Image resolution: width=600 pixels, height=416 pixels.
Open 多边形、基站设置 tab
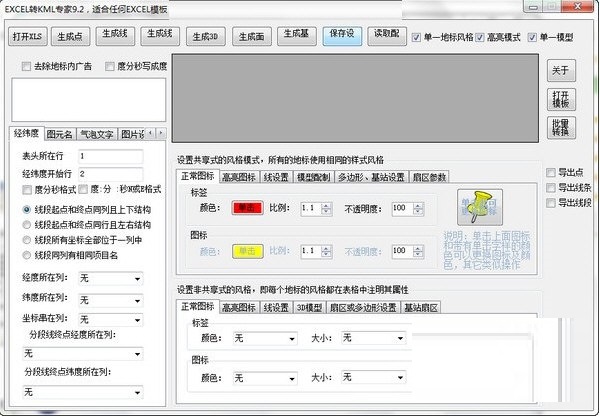372,177
